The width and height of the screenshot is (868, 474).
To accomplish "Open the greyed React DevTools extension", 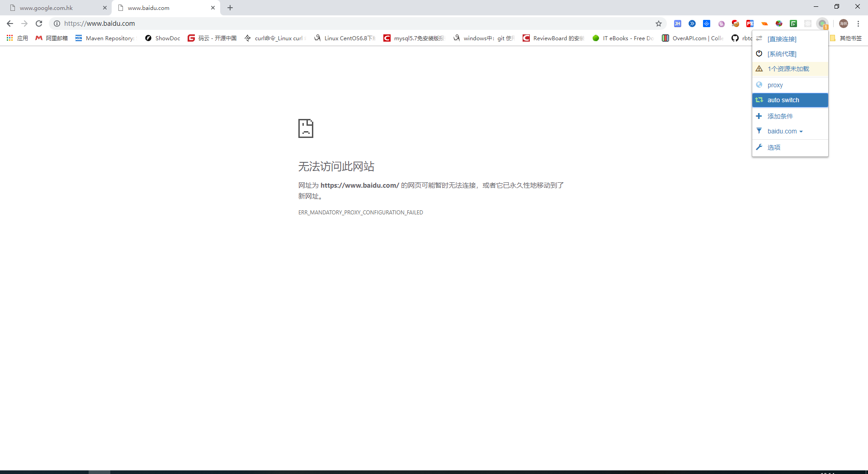I will (808, 24).
